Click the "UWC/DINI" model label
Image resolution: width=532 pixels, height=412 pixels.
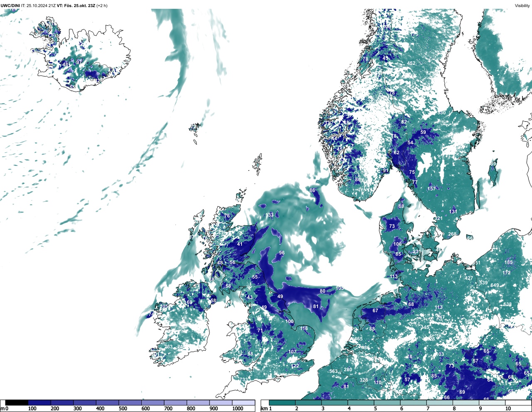coord(10,6)
